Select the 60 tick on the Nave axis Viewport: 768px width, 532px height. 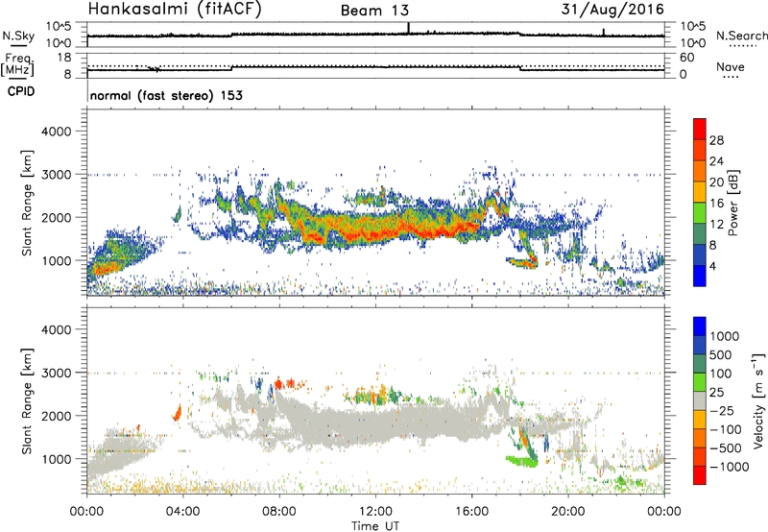click(686, 58)
